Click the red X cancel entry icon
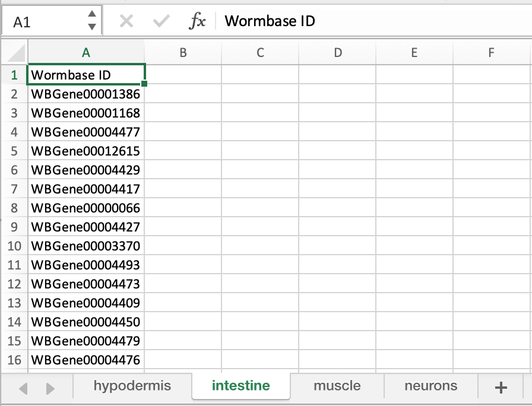This screenshot has height=406, width=532. pyautogui.click(x=126, y=21)
